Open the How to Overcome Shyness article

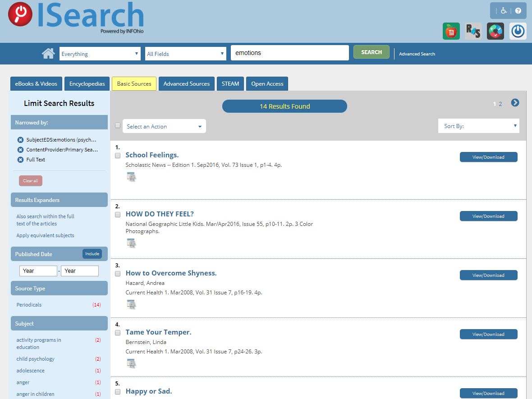click(x=171, y=273)
